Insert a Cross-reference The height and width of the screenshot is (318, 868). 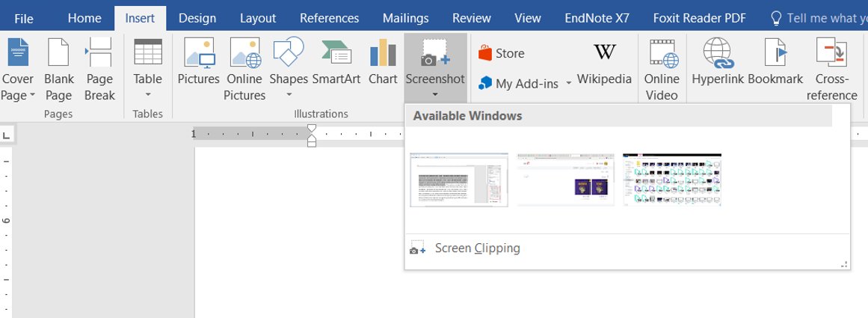(x=831, y=70)
